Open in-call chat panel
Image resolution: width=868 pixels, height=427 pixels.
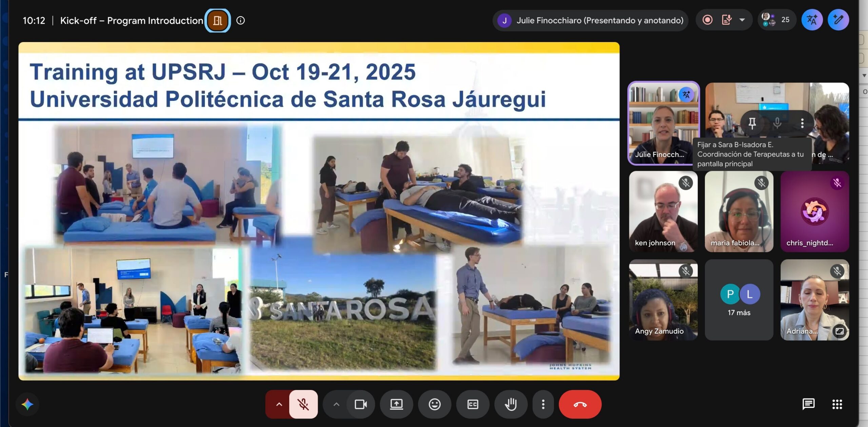click(x=808, y=404)
